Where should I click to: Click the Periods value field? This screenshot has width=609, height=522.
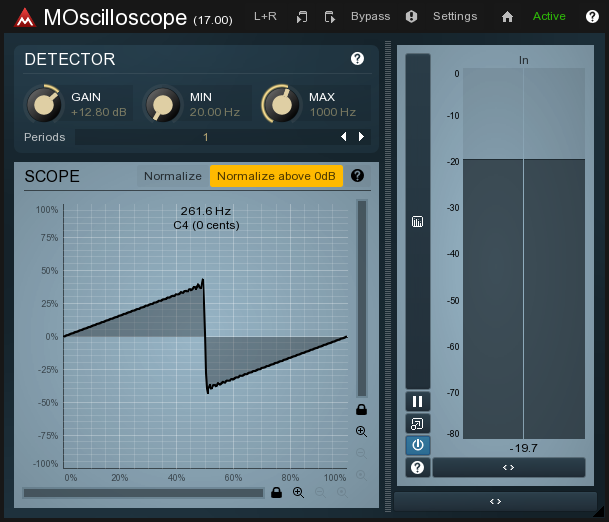coord(206,137)
